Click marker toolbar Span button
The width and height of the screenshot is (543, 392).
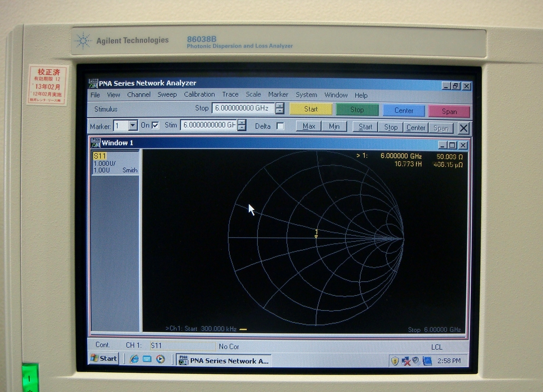click(441, 128)
